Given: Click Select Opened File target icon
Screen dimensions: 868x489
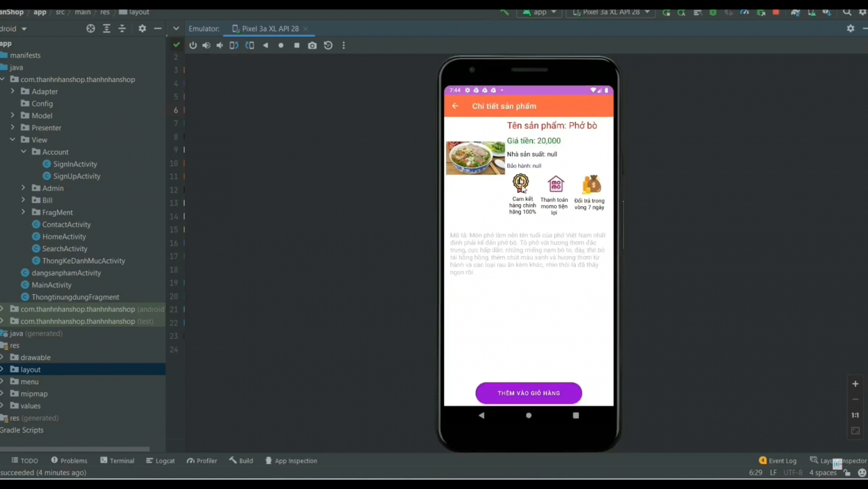Looking at the screenshot, I should coord(91,29).
